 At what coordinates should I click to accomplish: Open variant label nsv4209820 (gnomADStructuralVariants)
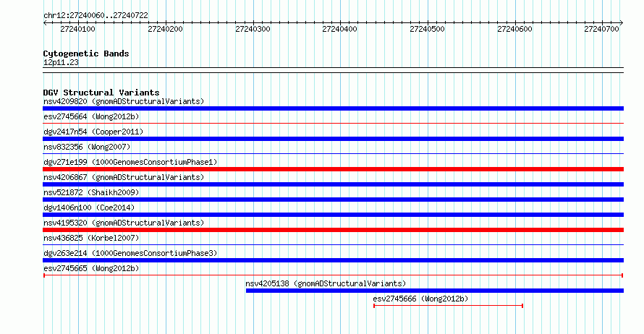tap(124, 101)
